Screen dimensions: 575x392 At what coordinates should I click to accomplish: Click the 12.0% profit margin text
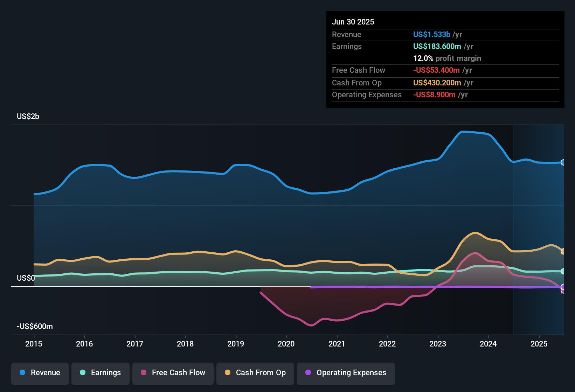click(447, 58)
